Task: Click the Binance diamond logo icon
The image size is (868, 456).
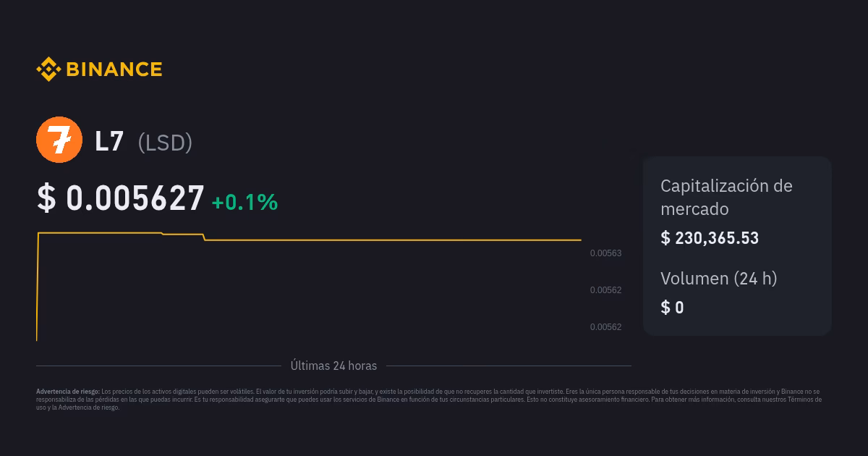Action: 48,69
